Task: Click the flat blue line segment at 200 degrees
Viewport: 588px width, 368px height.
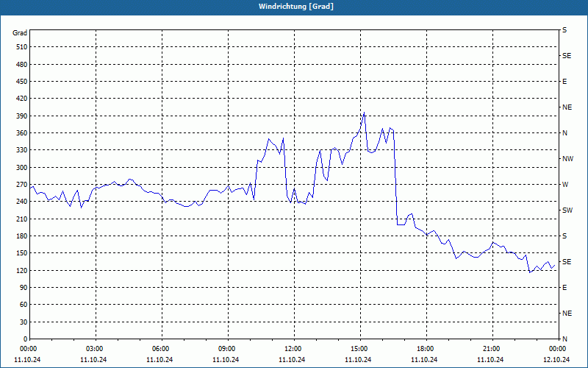Action: 401,224
